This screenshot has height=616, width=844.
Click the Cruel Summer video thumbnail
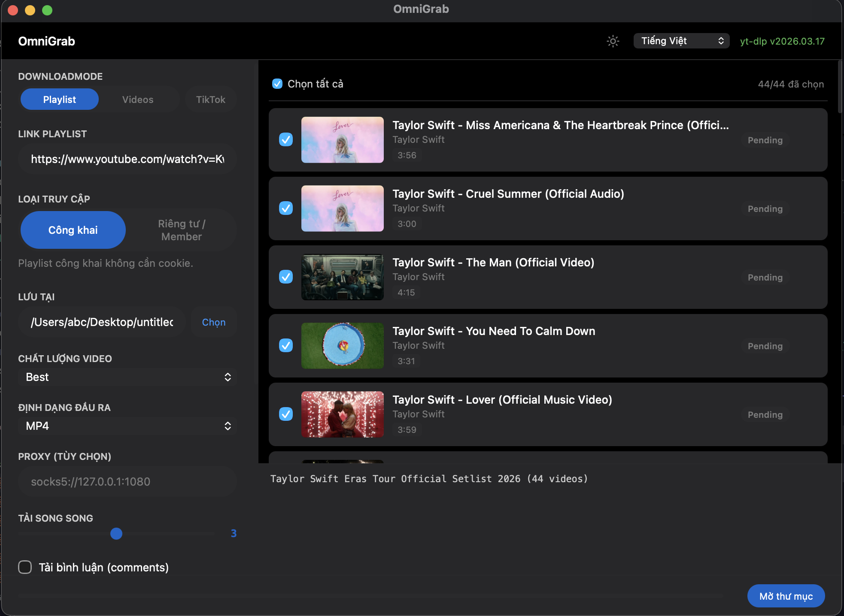pos(343,208)
